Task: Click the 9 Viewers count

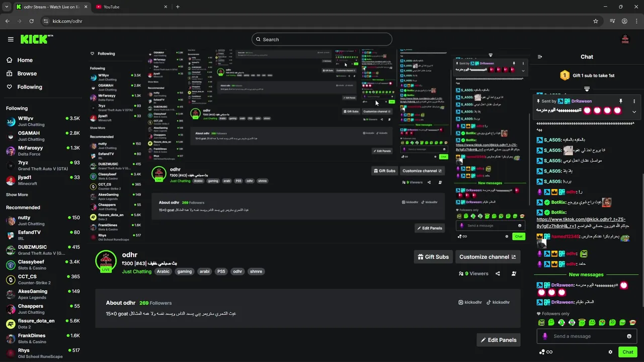Action: (x=473, y=274)
